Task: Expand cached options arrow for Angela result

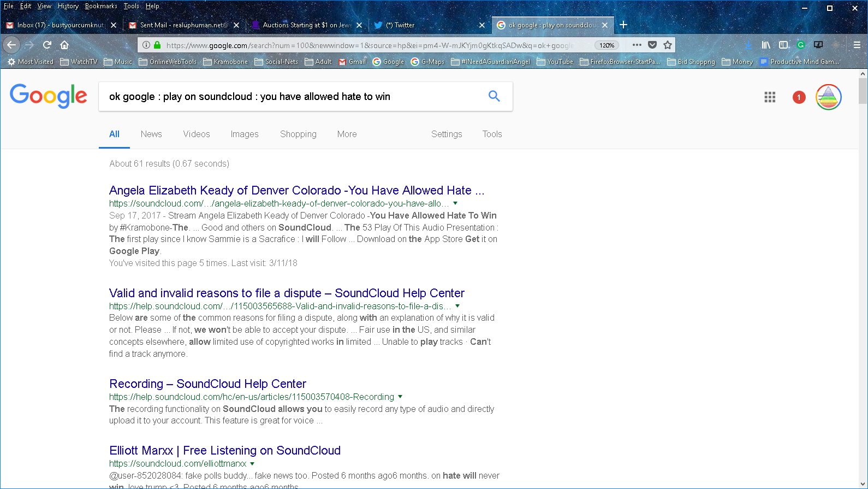Action: tap(455, 203)
